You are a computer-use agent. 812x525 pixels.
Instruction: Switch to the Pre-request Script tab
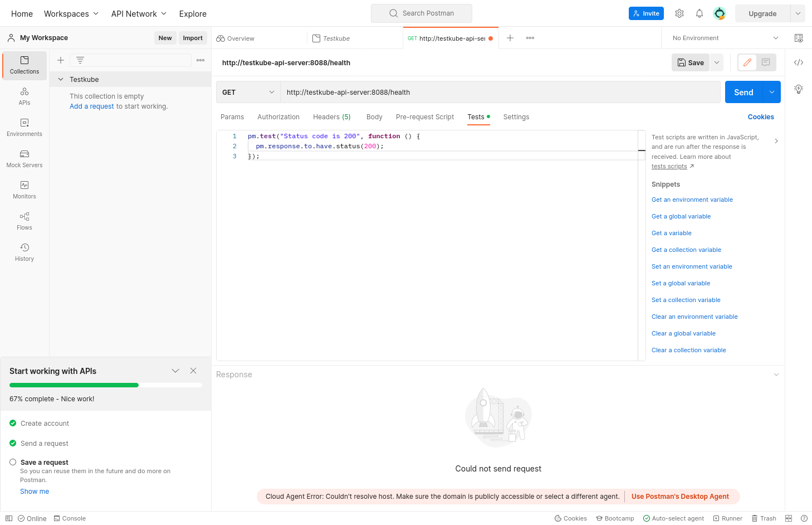(424, 117)
